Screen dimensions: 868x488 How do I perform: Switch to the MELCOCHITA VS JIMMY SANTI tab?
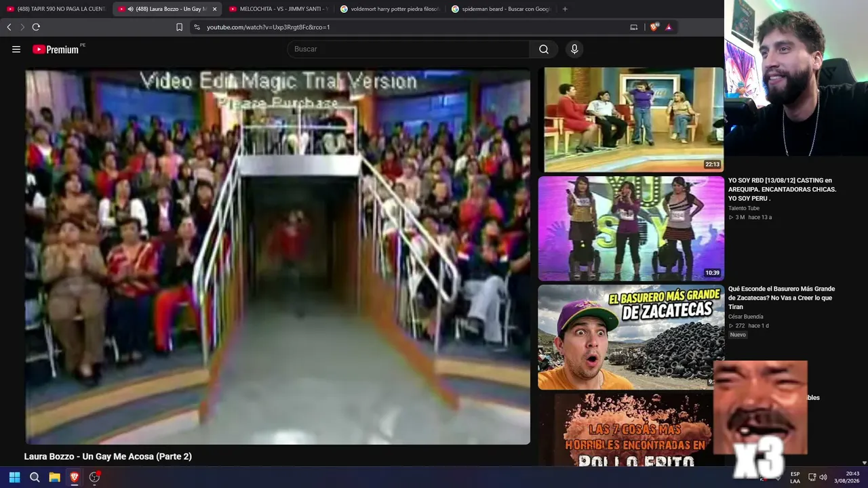click(x=278, y=9)
